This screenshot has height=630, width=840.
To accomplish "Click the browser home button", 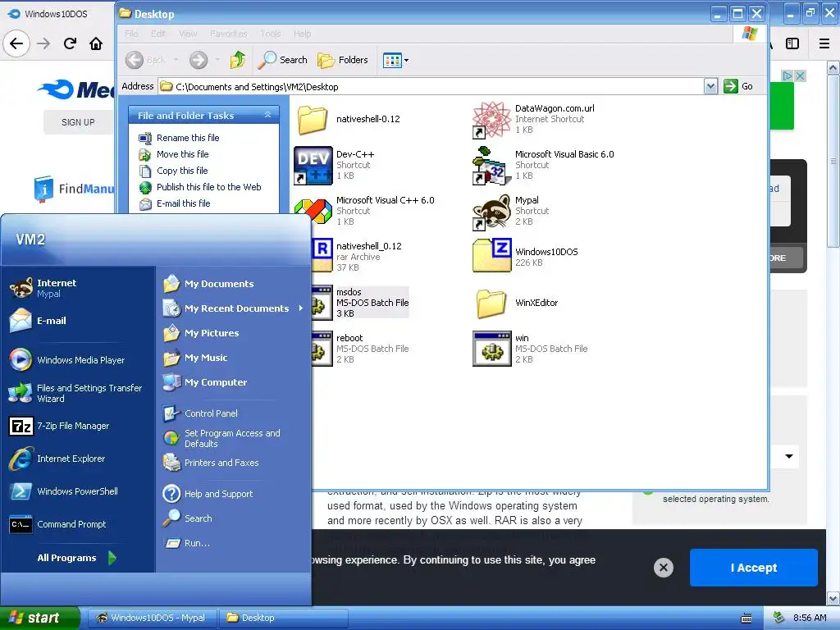I will click(96, 43).
